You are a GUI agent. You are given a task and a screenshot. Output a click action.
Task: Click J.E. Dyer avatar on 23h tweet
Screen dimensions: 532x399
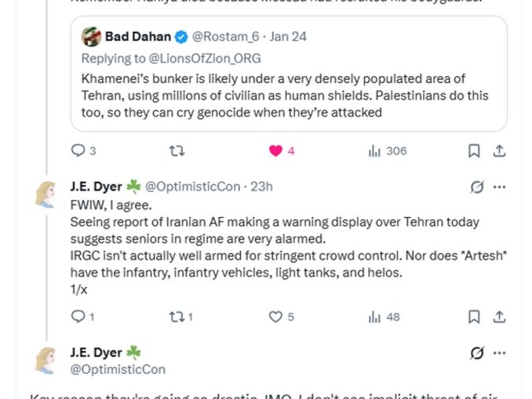[x=46, y=194]
